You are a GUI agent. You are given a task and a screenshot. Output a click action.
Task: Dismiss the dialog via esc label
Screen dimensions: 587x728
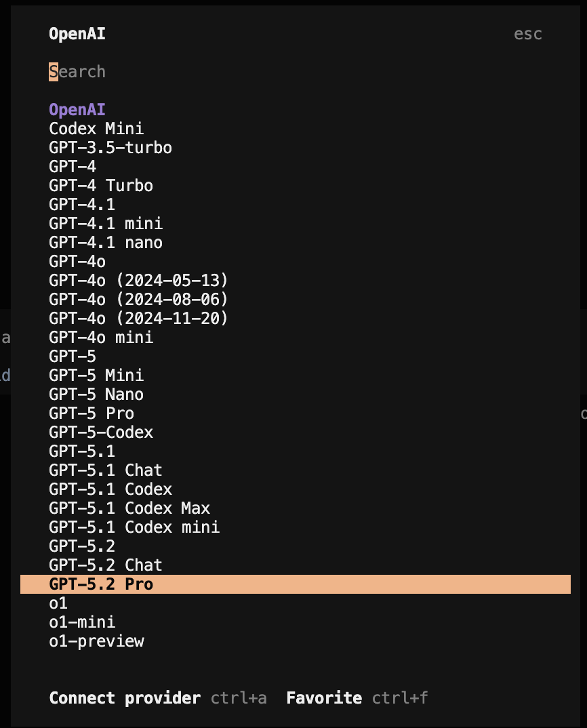pyautogui.click(x=528, y=34)
